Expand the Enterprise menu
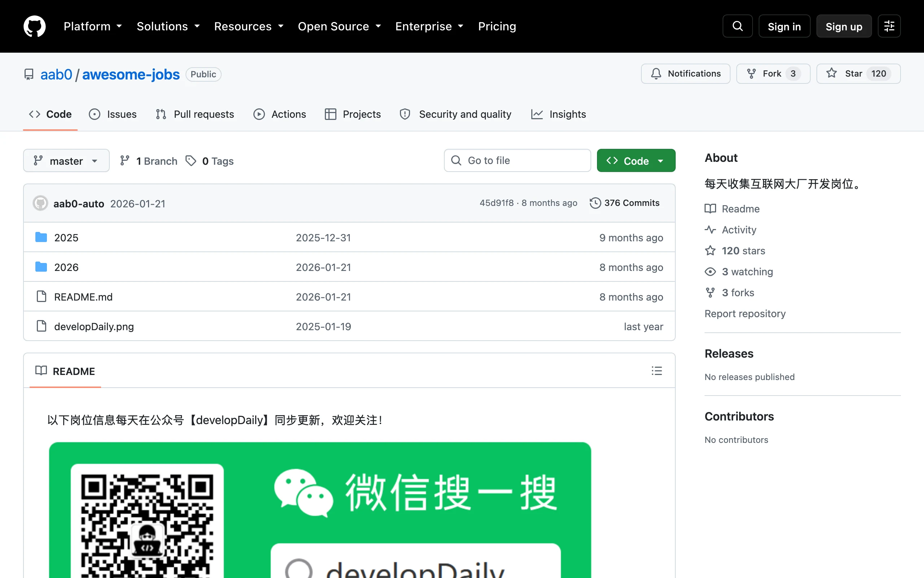 point(430,26)
